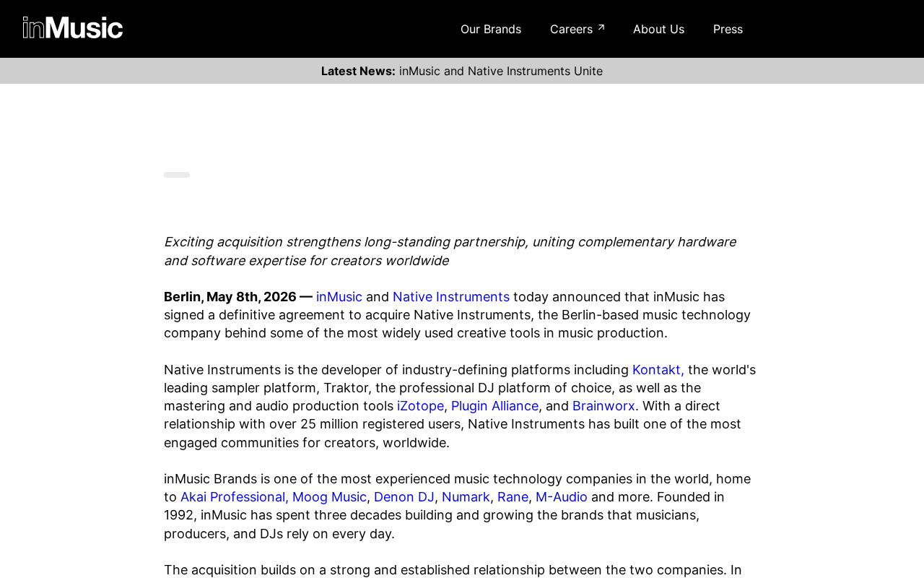Image resolution: width=924 pixels, height=578 pixels.
Task: Click the italic 'Exciting acquisition strengthens' subtitle
Action: [x=450, y=251]
